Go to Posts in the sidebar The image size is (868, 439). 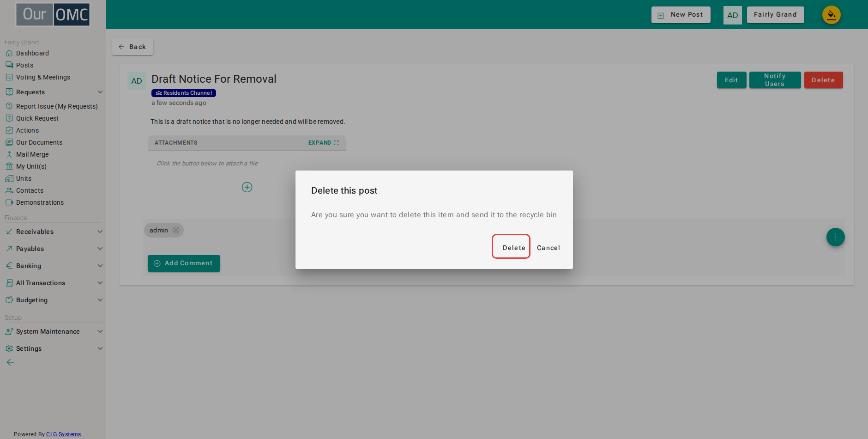click(24, 65)
